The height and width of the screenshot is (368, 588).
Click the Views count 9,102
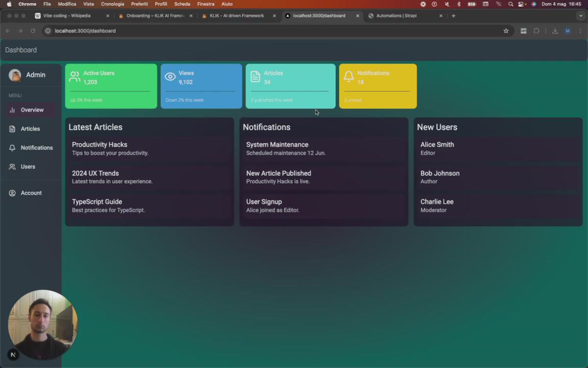coord(186,82)
